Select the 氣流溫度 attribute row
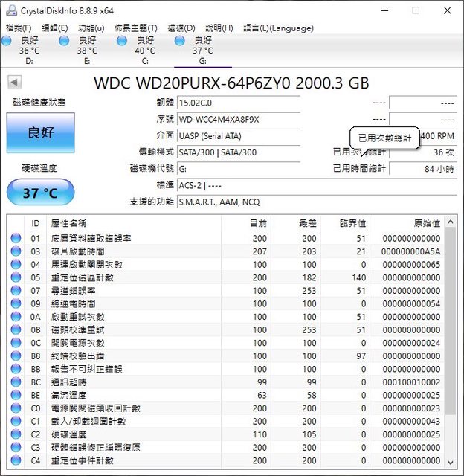The image size is (464, 476). [223, 395]
